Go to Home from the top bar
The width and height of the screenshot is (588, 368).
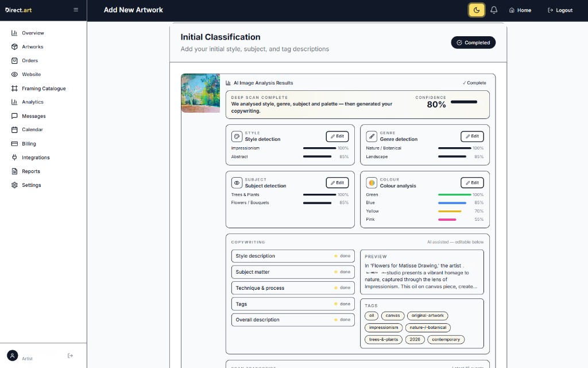coord(519,10)
